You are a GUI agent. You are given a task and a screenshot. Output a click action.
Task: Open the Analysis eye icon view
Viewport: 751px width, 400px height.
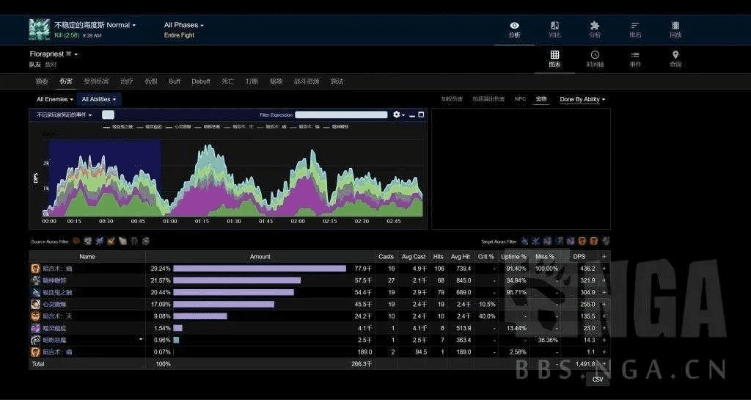pyautogui.click(x=514, y=28)
